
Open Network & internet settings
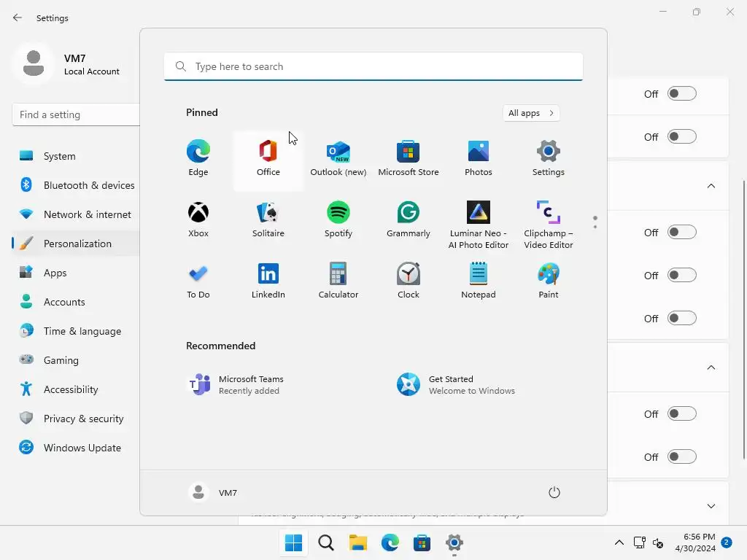[76, 214]
